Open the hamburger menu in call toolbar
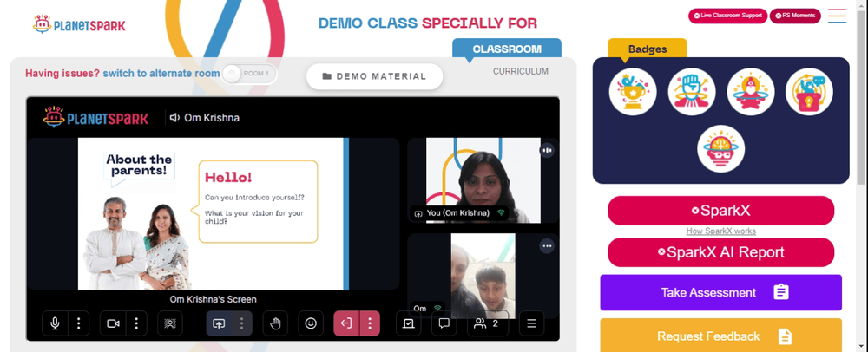This screenshot has height=352, width=868. pos(531,323)
